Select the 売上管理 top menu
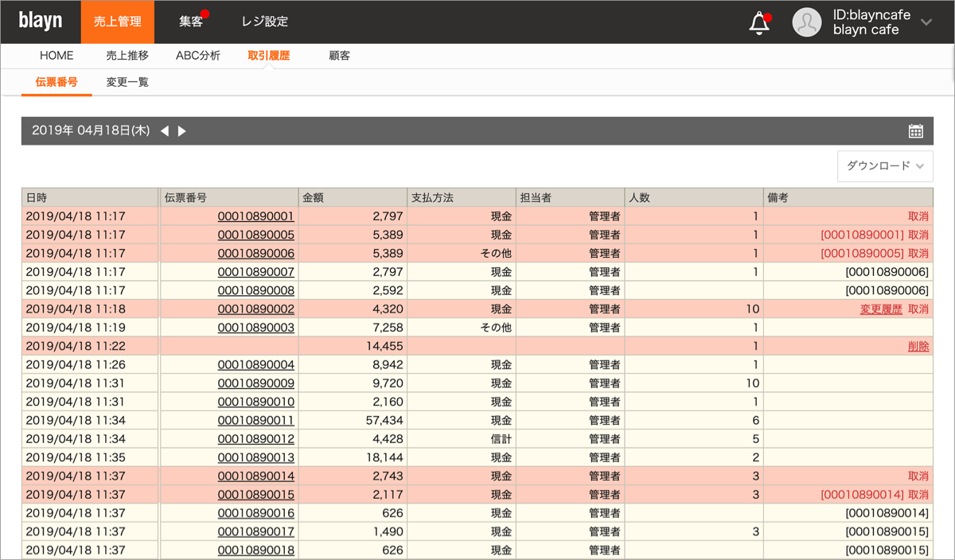The image size is (955, 560). coord(118,21)
